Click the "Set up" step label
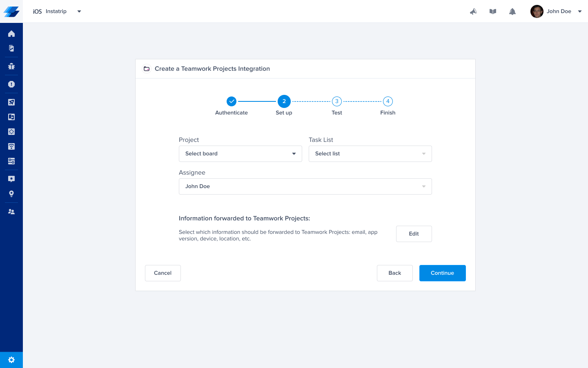Viewport: 588px width, 368px height. [284, 113]
